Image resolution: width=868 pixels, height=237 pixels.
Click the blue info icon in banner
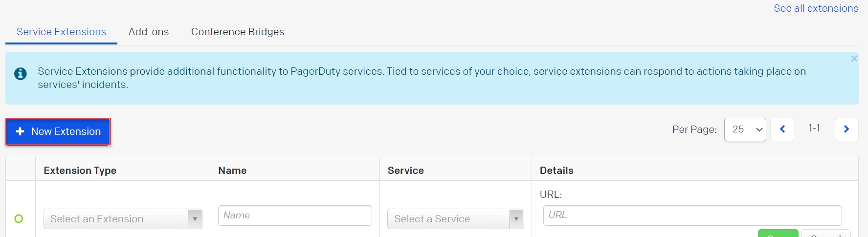pos(21,74)
